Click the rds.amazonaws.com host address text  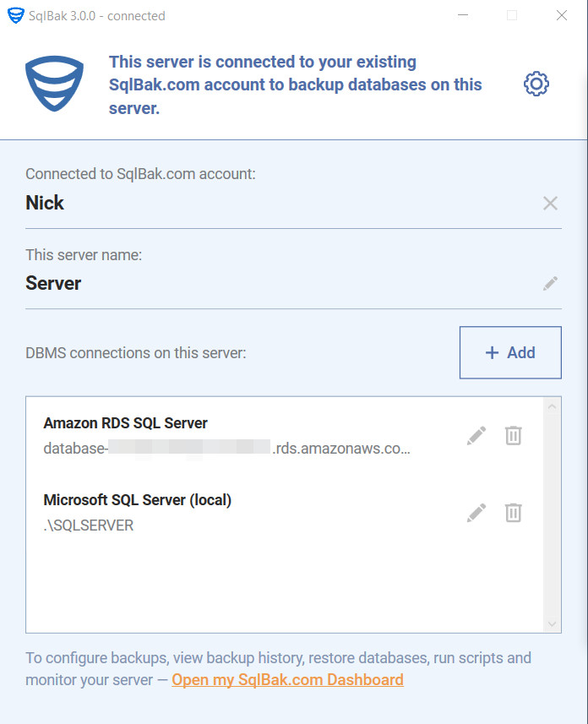pos(226,449)
